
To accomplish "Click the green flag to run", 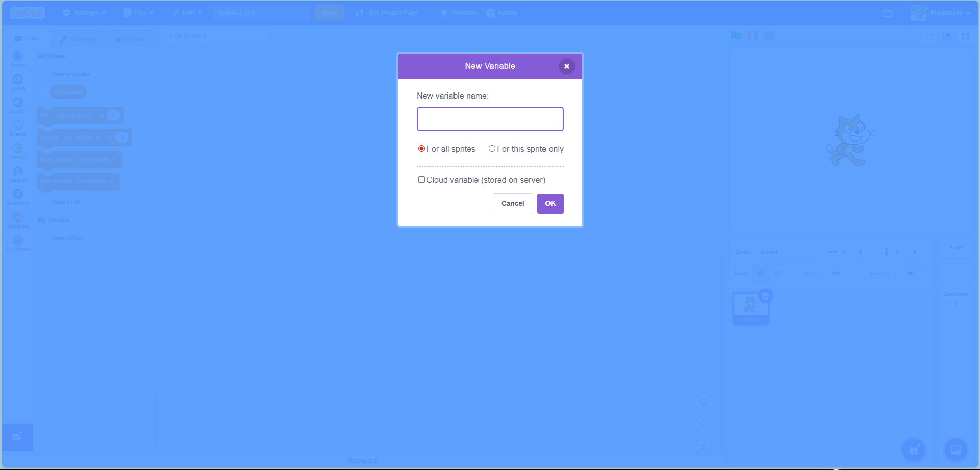I will (x=736, y=36).
